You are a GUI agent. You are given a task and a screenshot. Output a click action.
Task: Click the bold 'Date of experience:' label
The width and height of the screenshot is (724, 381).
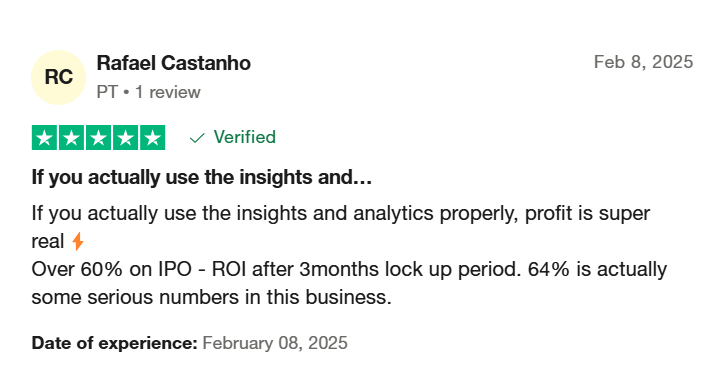(115, 343)
